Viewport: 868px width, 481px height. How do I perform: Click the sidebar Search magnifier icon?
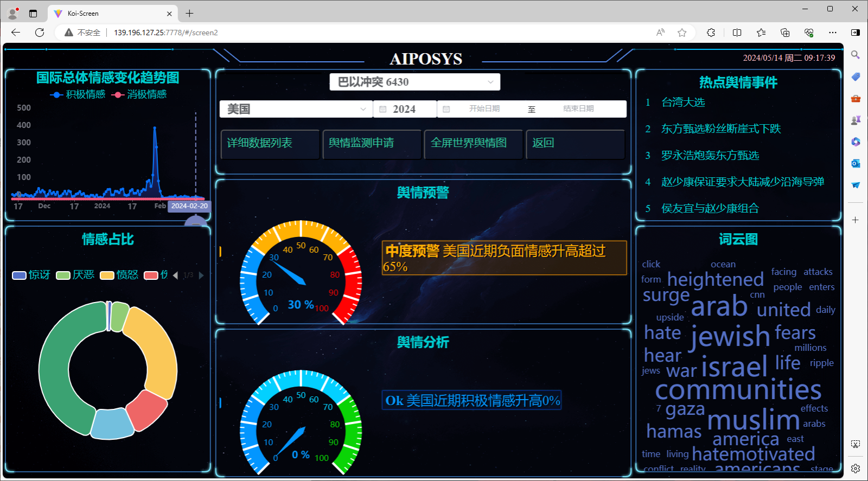coord(856,55)
